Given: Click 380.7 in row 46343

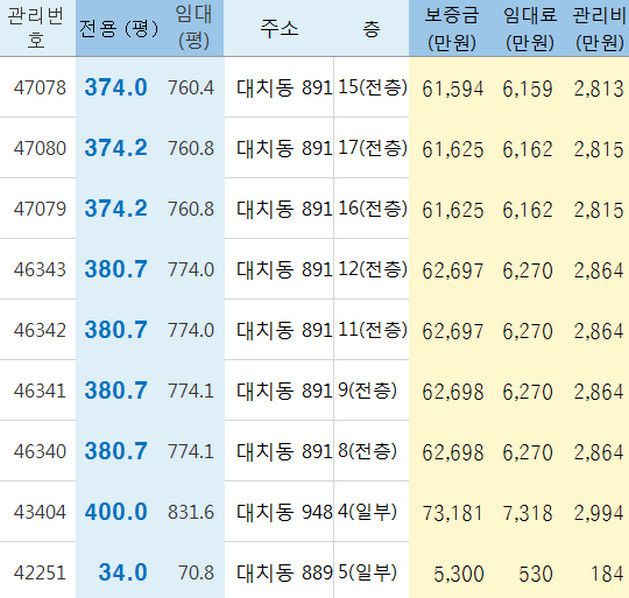Looking at the screenshot, I should point(116,269).
